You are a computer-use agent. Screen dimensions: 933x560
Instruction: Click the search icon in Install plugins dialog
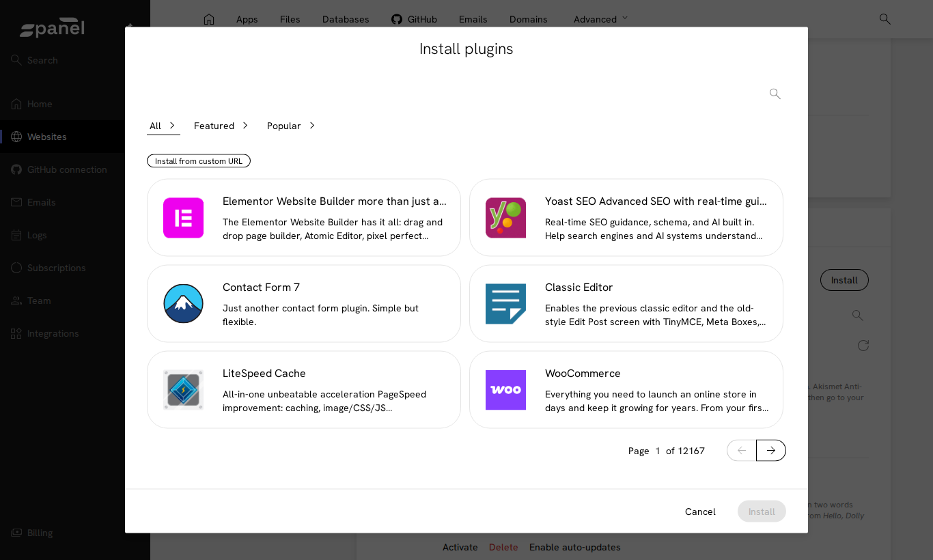pyautogui.click(x=775, y=94)
